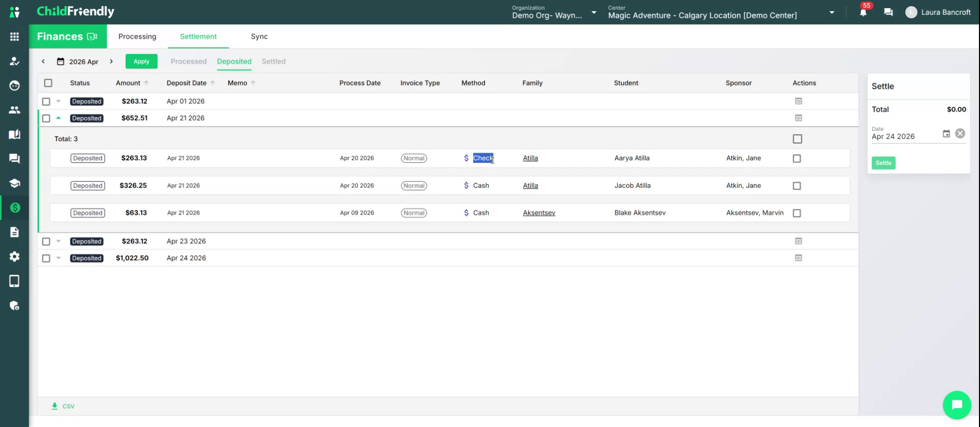Open the settings gear in the sidebar
Viewport: 980px width, 427px height.
point(14,256)
